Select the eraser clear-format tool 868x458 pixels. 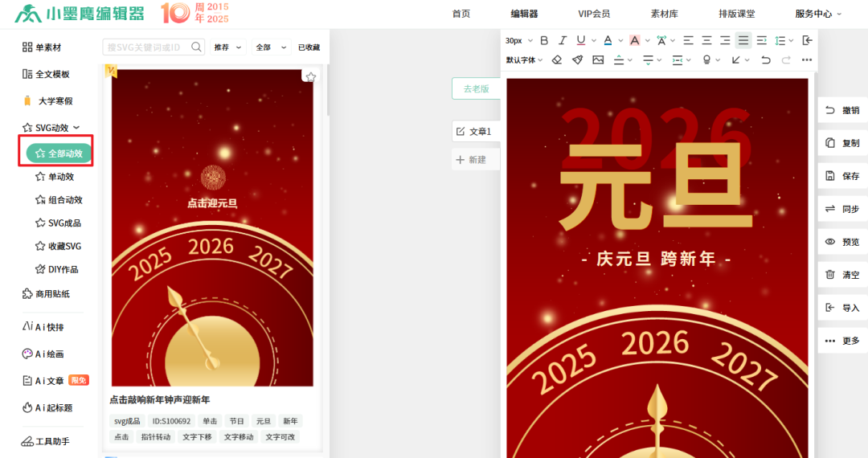pyautogui.click(x=557, y=59)
